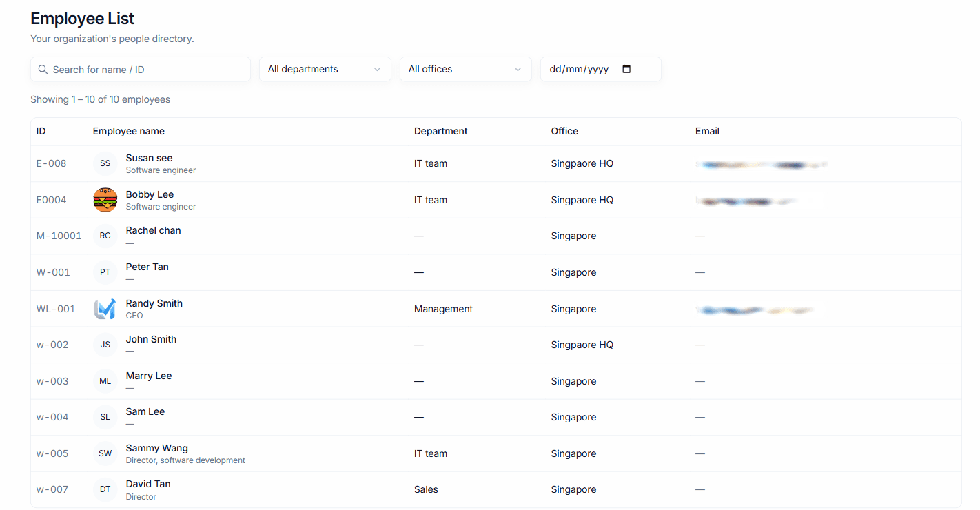
Task: Click the Email column header
Action: 707,131
